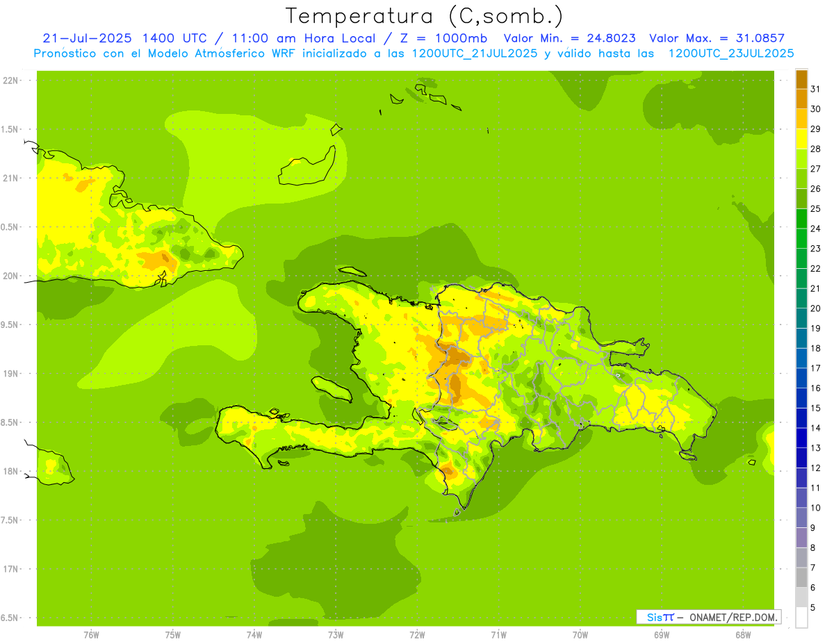Click the legend value '28'
The image size is (834, 644).
pyautogui.click(x=816, y=149)
